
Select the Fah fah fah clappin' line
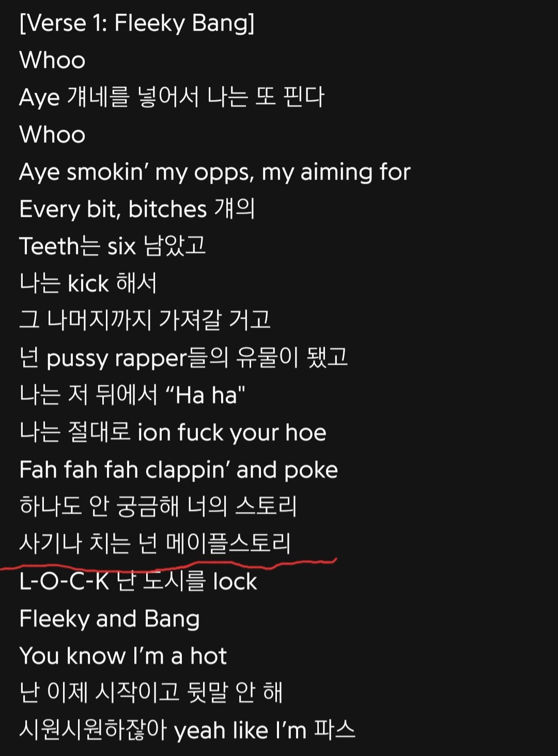click(179, 470)
